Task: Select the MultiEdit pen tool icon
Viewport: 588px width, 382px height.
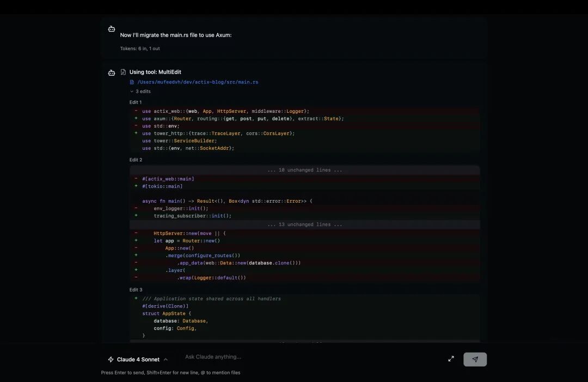Action: (123, 71)
